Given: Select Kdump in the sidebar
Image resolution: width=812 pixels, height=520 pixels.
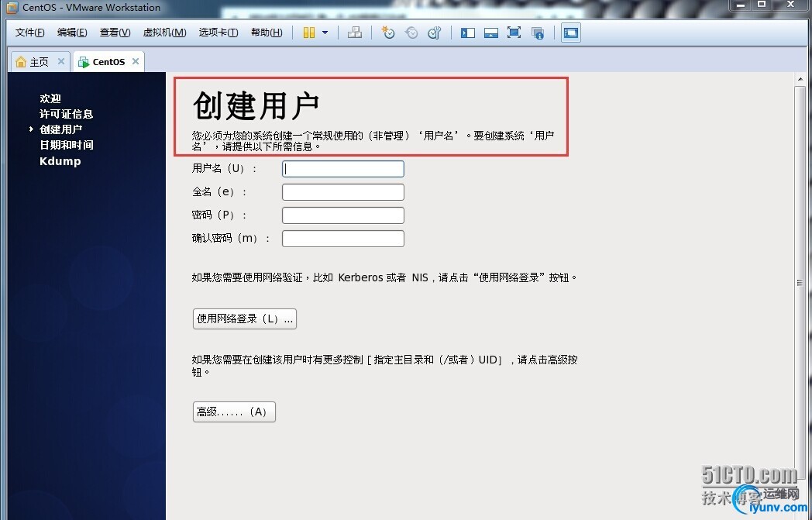Looking at the screenshot, I should 60,161.
